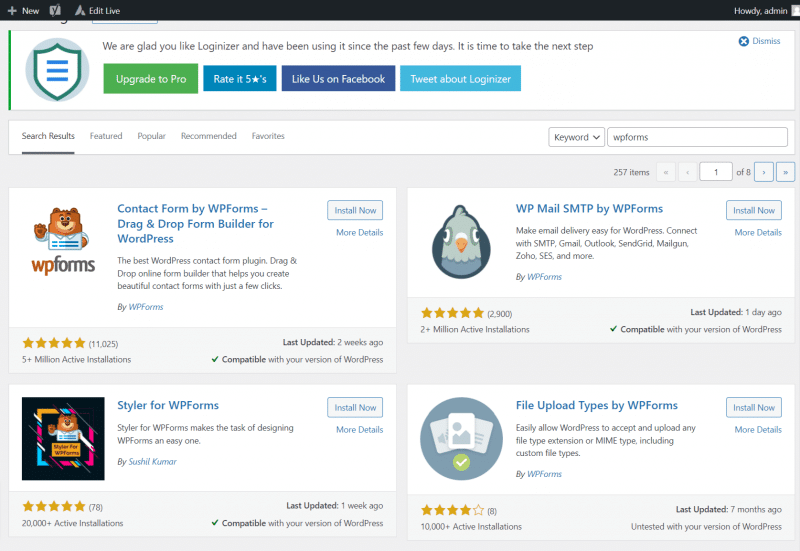Click the Styler for WPForms thumbnail image
This screenshot has width=800, height=551.
click(x=63, y=439)
